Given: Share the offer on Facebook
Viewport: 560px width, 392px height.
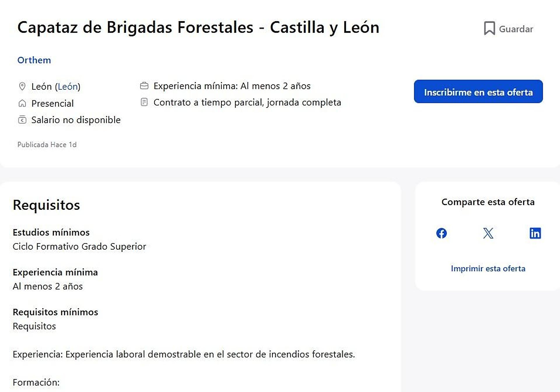Looking at the screenshot, I should pos(441,233).
